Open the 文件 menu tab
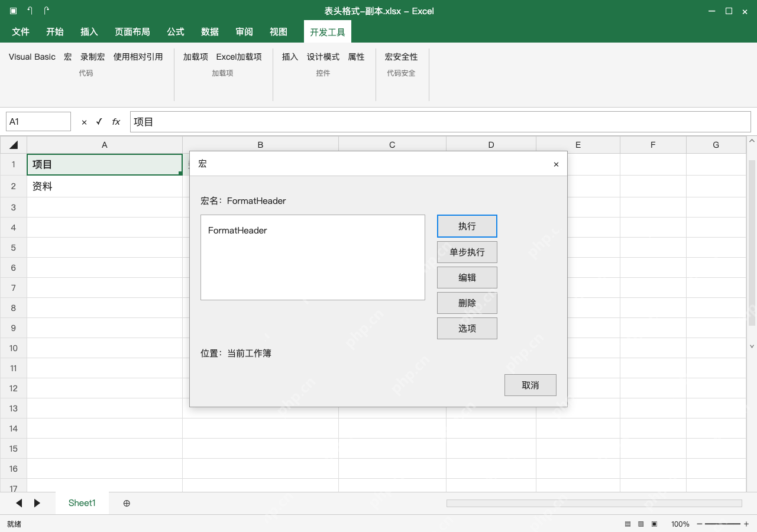Viewport: 757px width, 532px height. click(x=21, y=32)
